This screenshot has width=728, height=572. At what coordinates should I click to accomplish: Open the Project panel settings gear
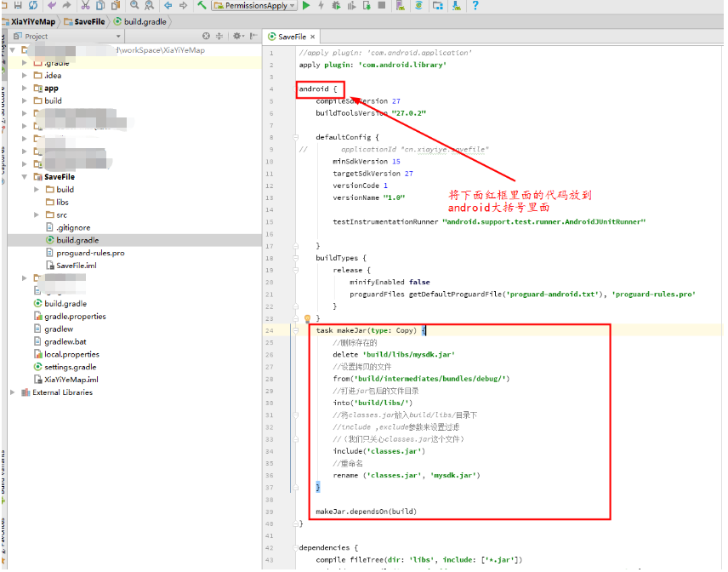click(236, 37)
